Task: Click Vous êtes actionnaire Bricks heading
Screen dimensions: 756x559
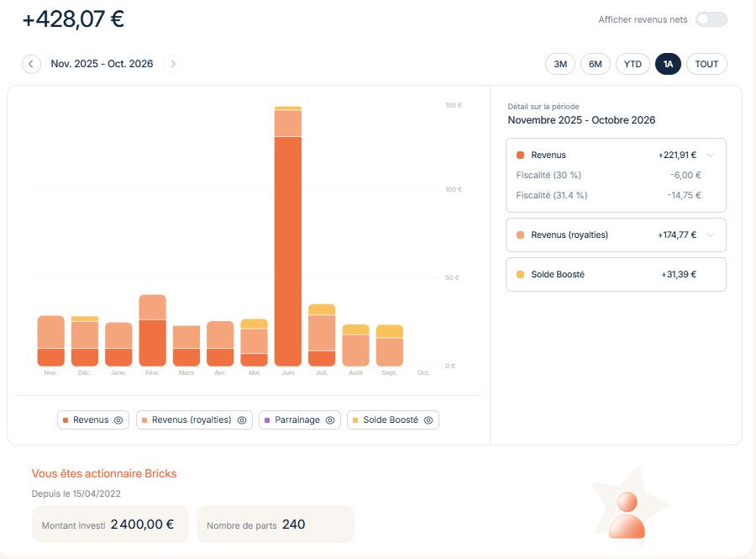Action: pos(104,473)
